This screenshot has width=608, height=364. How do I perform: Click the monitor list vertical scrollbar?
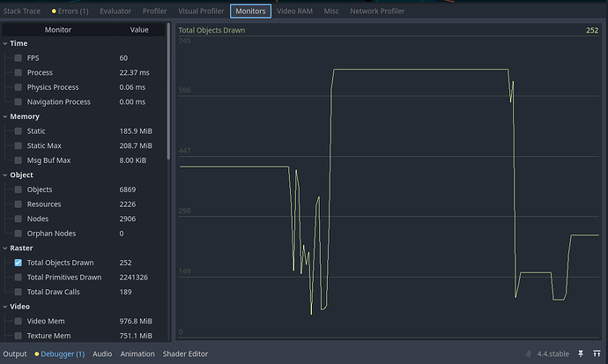[168, 106]
